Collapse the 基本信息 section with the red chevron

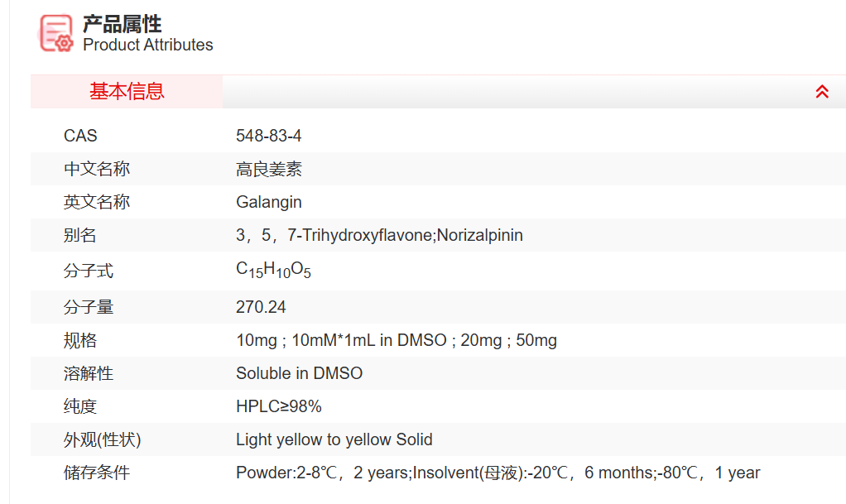[x=822, y=92]
